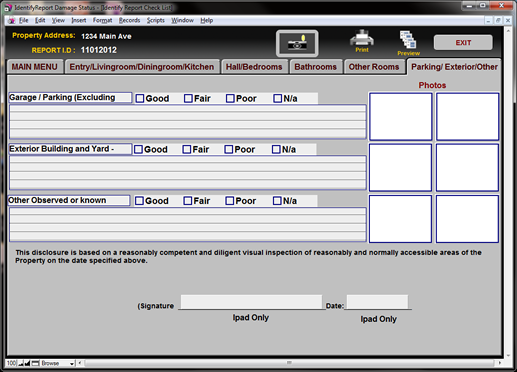Toggle the status toolbar icon beside Browse
517x372 pixels.
coord(35,363)
